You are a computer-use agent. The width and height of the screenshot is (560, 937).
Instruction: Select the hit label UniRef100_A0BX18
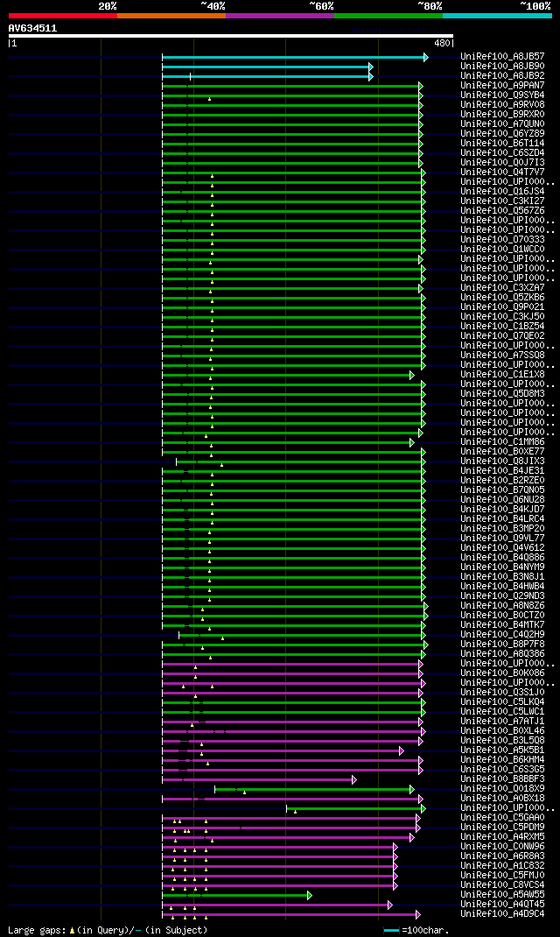(x=502, y=799)
